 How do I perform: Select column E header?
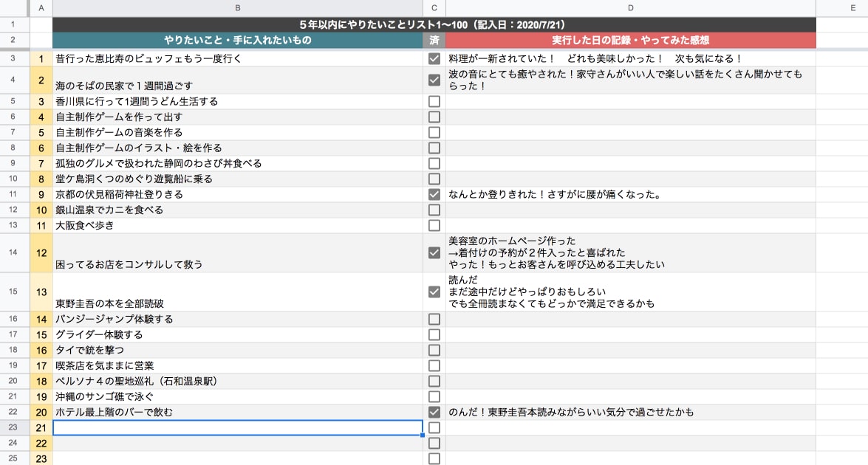click(x=842, y=7)
